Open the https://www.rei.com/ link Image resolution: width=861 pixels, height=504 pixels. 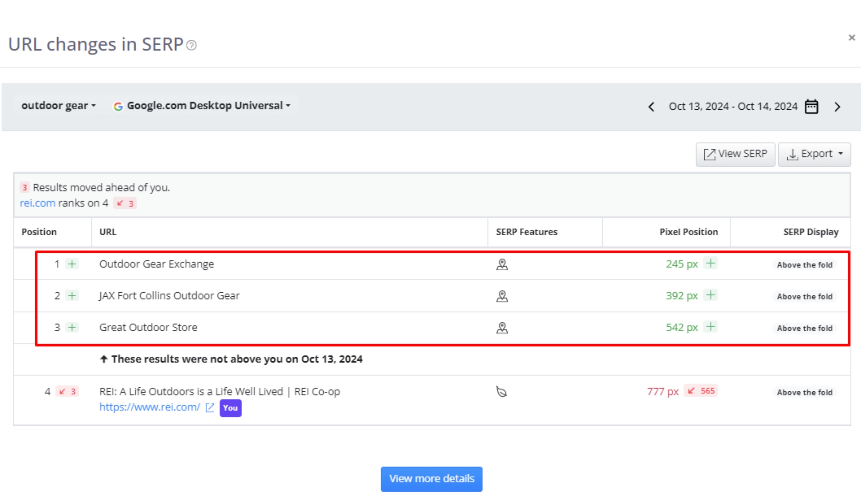pyautogui.click(x=150, y=407)
